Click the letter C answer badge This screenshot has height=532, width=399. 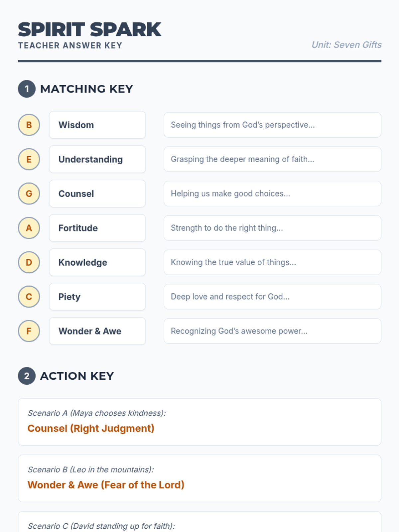coord(29,297)
